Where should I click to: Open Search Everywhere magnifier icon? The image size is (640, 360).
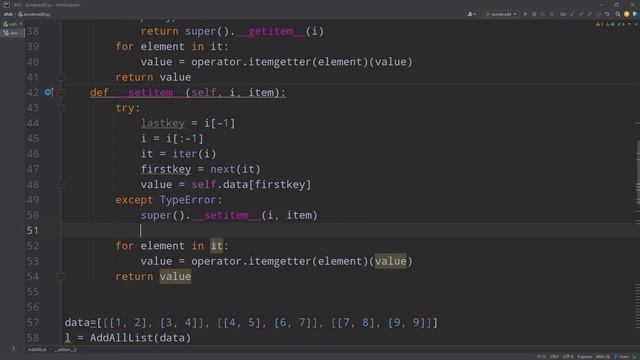(x=618, y=14)
